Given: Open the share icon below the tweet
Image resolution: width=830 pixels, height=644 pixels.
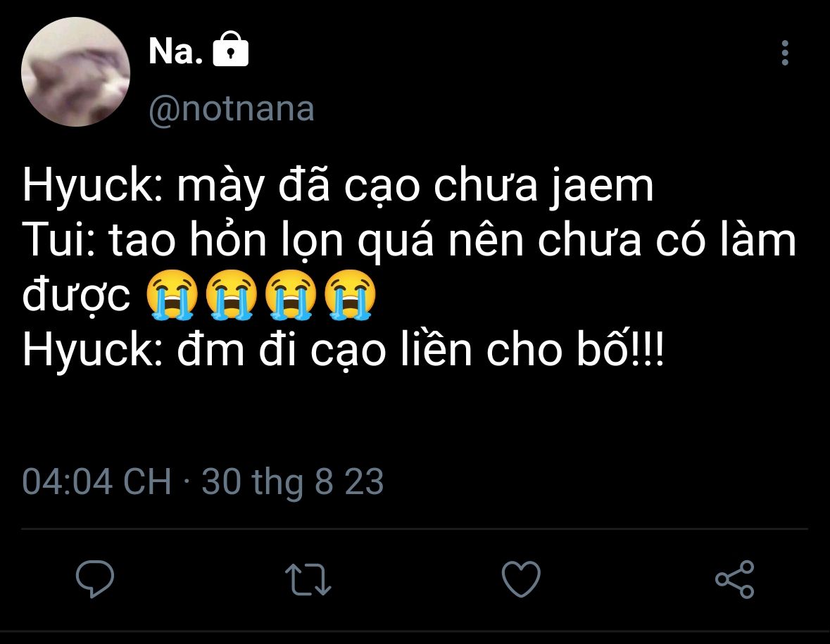Looking at the screenshot, I should 734,580.
